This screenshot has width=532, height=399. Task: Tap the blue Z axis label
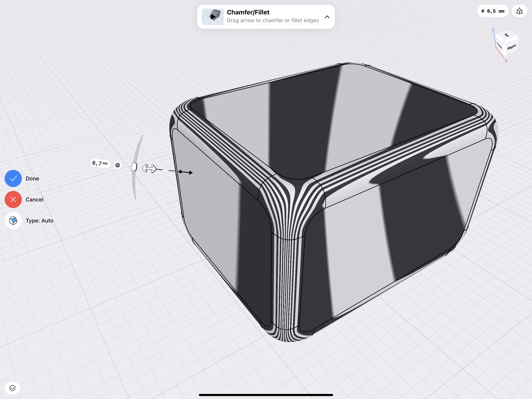coord(493,30)
